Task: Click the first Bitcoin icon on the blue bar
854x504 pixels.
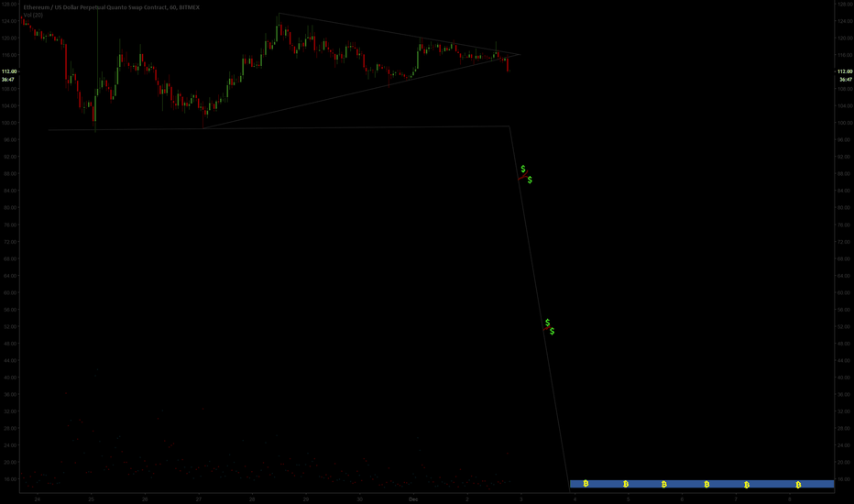Action: point(586,483)
